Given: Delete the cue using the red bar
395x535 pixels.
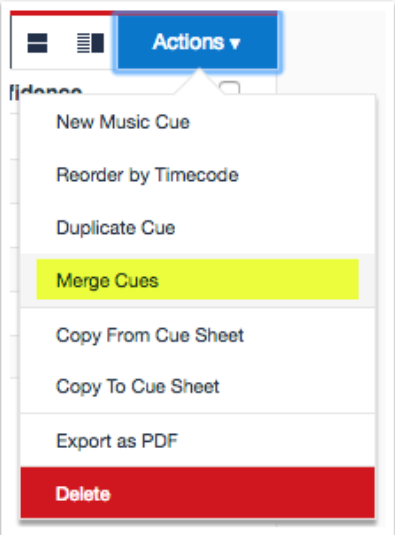Looking at the screenshot, I should pyautogui.click(x=198, y=493).
